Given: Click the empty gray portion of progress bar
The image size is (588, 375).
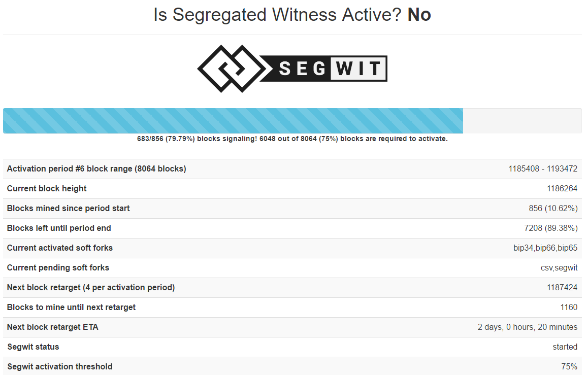Looking at the screenshot, I should [522, 121].
